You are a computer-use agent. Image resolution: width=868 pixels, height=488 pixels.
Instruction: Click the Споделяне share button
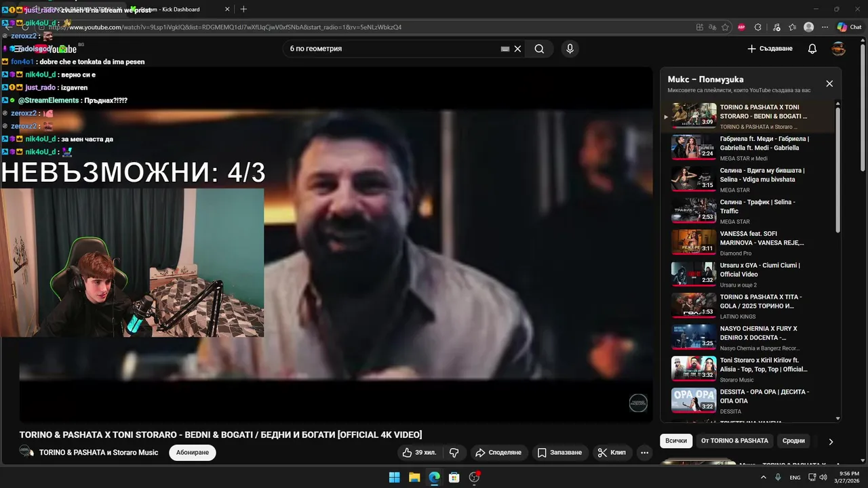[498, 452]
